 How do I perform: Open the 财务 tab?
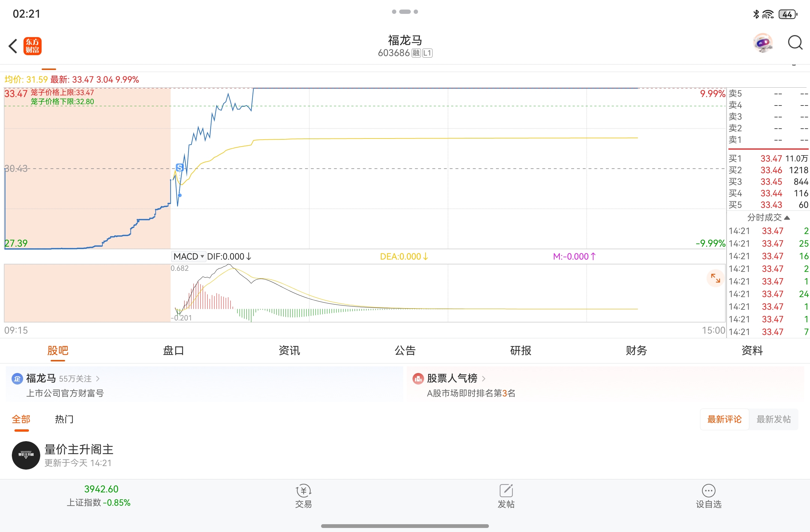(636, 350)
